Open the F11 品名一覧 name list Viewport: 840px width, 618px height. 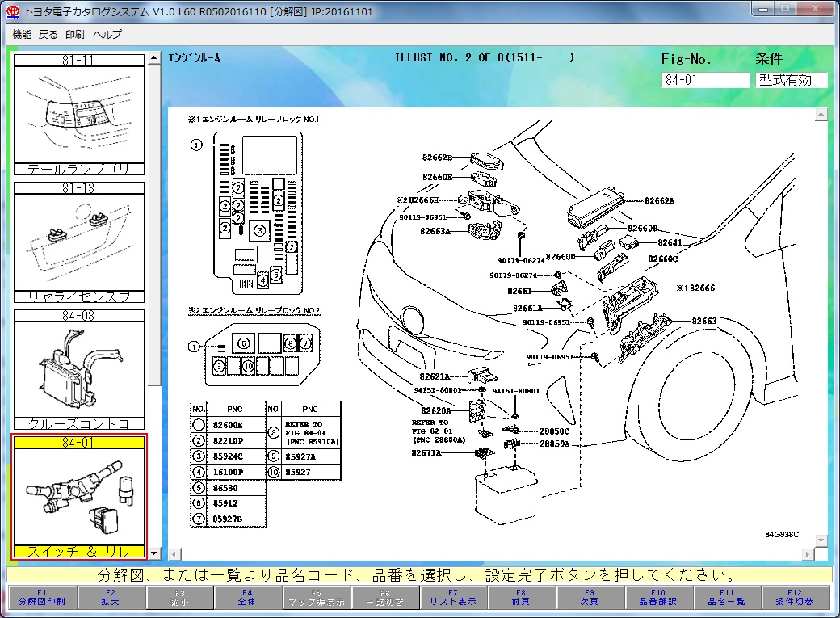tap(727, 597)
